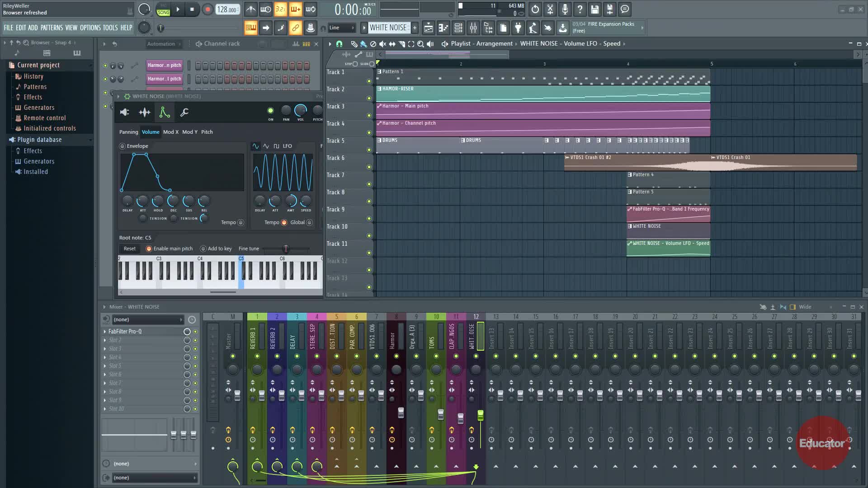Click the record button in transport
The height and width of the screenshot is (488, 868).
tap(208, 9)
